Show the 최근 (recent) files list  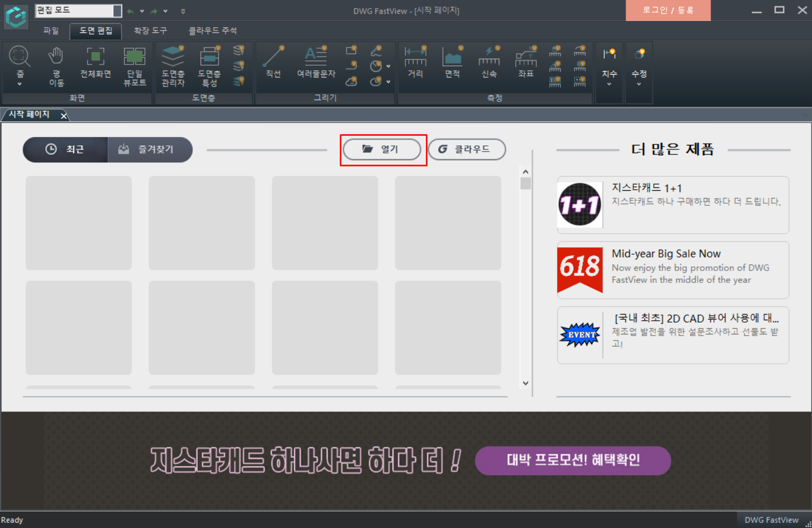(x=65, y=149)
